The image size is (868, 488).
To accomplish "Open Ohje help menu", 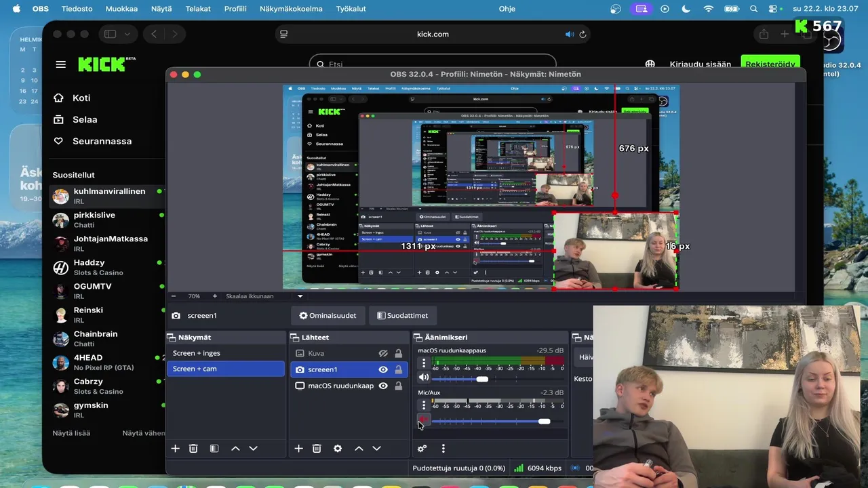I will (507, 9).
